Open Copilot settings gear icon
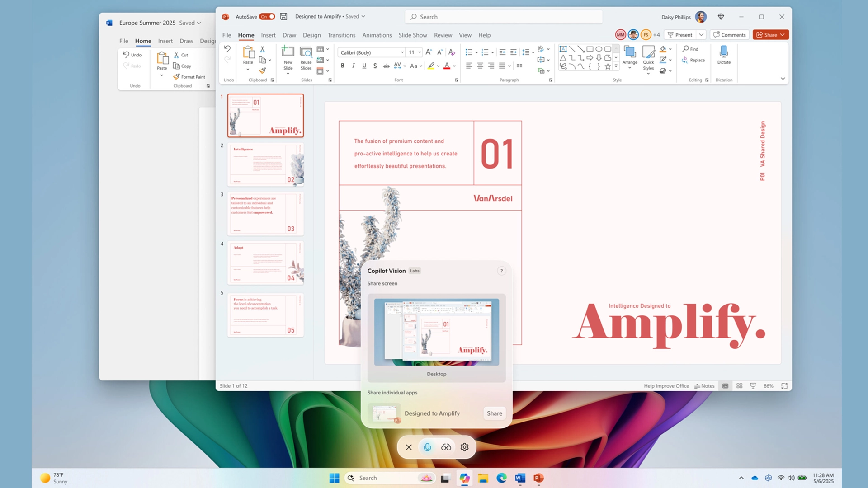Viewport: 868px width, 488px height. [x=464, y=447]
